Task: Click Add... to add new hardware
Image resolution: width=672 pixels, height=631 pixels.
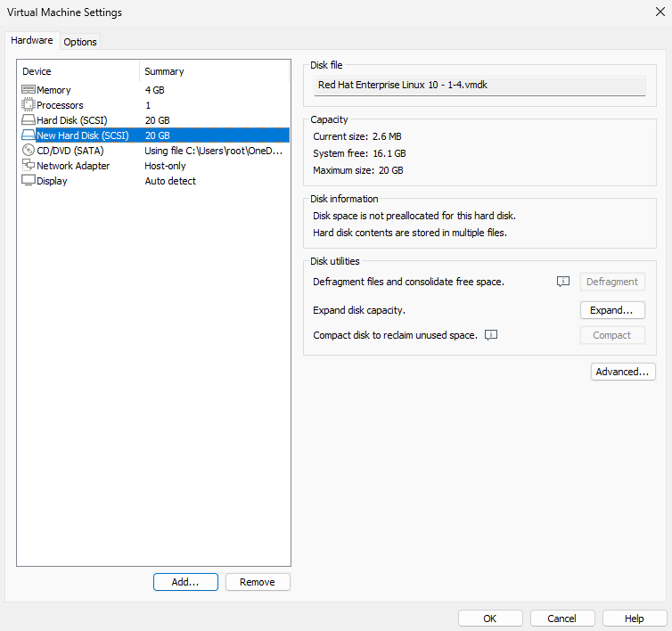Action: [185, 582]
